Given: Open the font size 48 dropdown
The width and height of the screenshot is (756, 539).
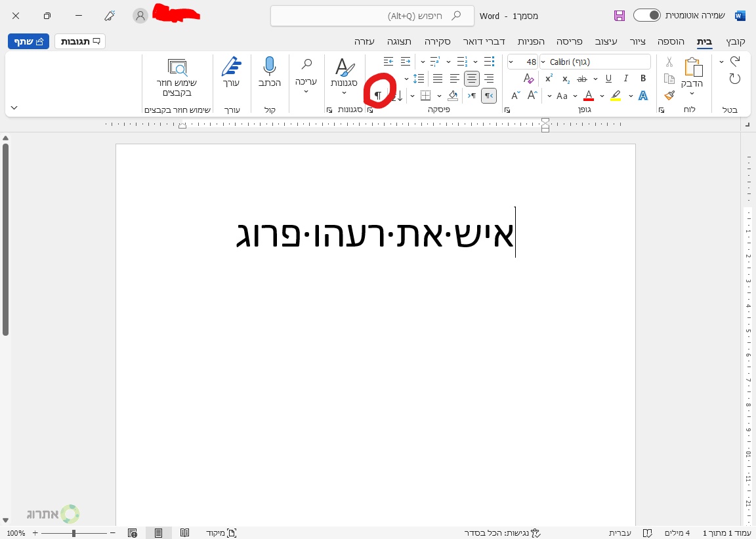Looking at the screenshot, I should click(x=511, y=62).
